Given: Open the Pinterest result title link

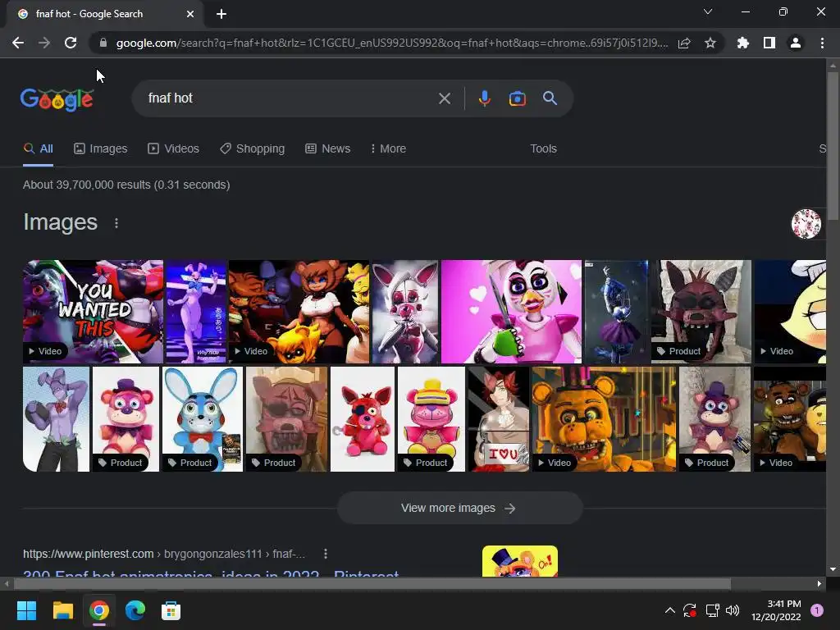Looking at the screenshot, I should pos(211,573).
